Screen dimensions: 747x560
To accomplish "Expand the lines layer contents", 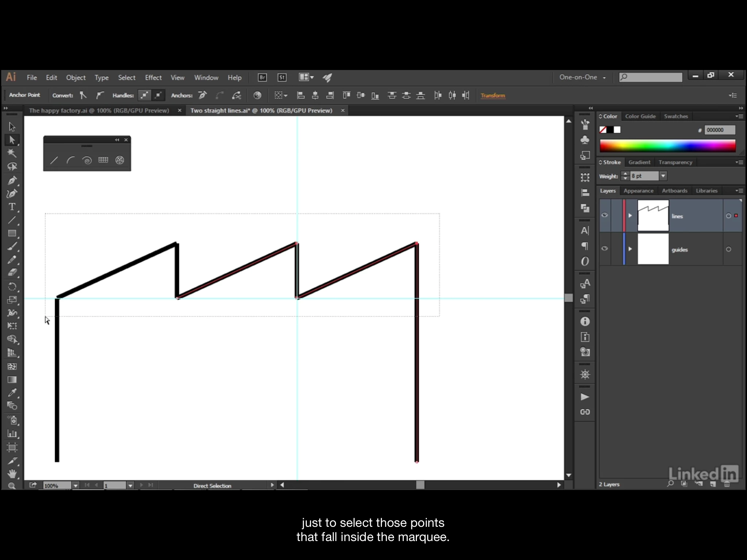I will 630,215.
